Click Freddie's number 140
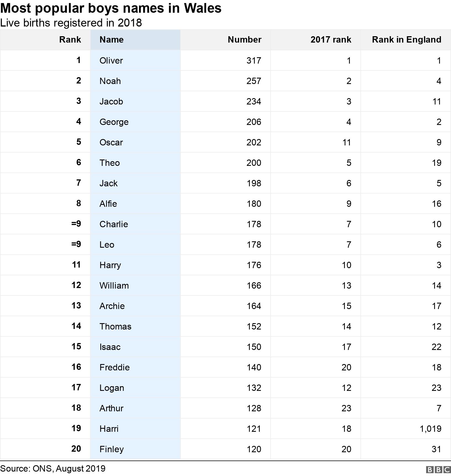The height and width of the screenshot is (476, 451). click(x=254, y=367)
